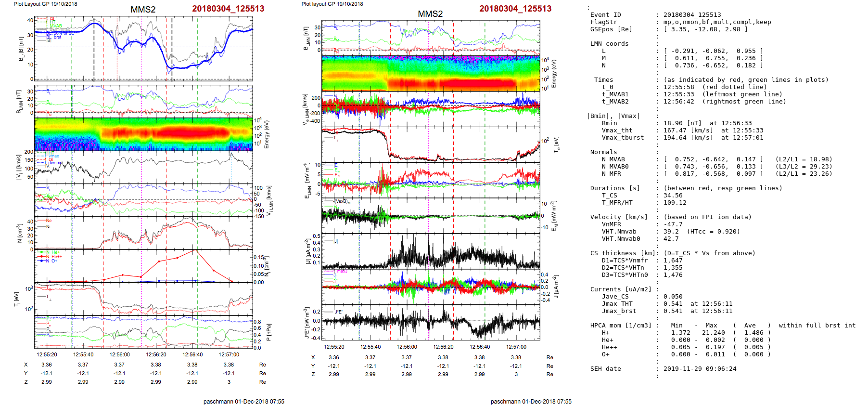This screenshot has width=868, height=405.
Task: Click the 12:57:00 tick label under right plot
Action: [x=516, y=347]
